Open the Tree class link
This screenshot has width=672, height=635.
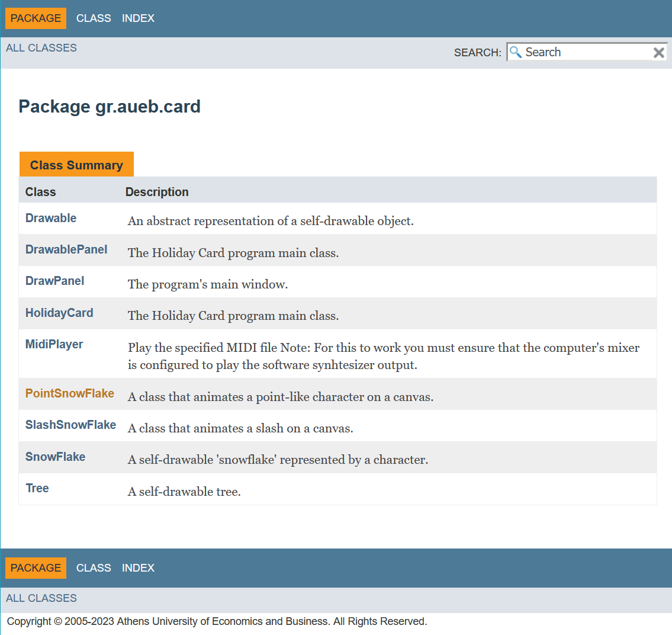(37, 488)
